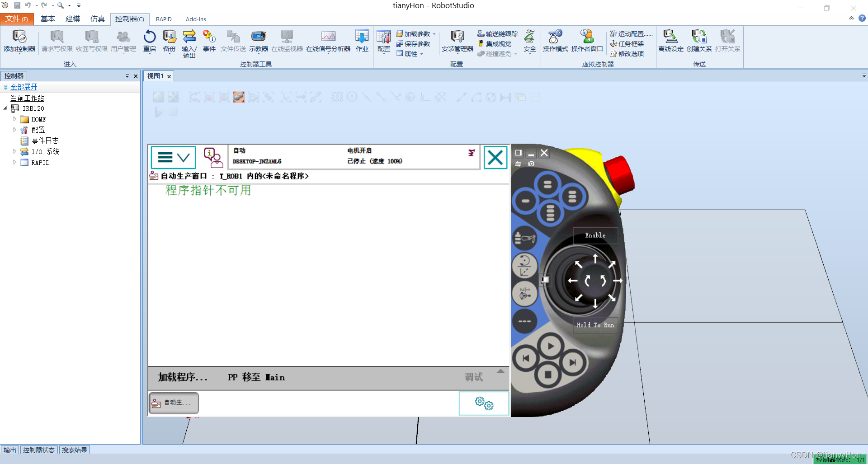Open the FlexPendant main menu button
The width and height of the screenshot is (868, 464).
(173, 157)
